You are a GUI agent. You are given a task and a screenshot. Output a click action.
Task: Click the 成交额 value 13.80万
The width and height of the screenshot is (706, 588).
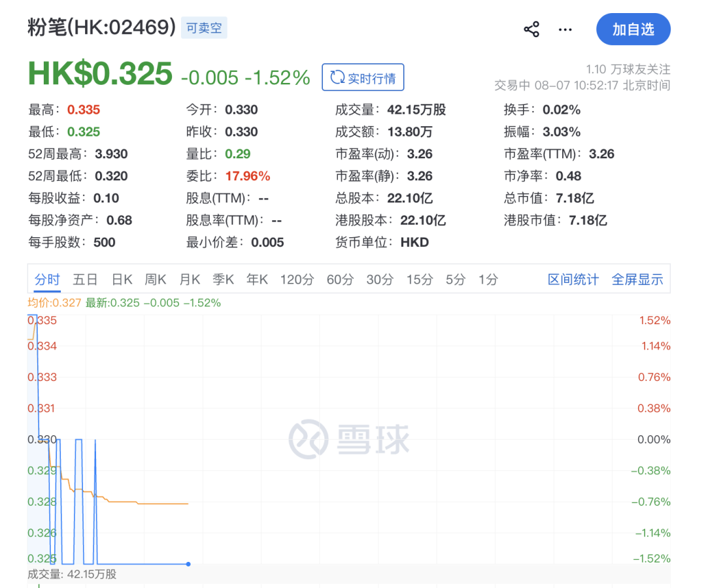pyautogui.click(x=410, y=132)
